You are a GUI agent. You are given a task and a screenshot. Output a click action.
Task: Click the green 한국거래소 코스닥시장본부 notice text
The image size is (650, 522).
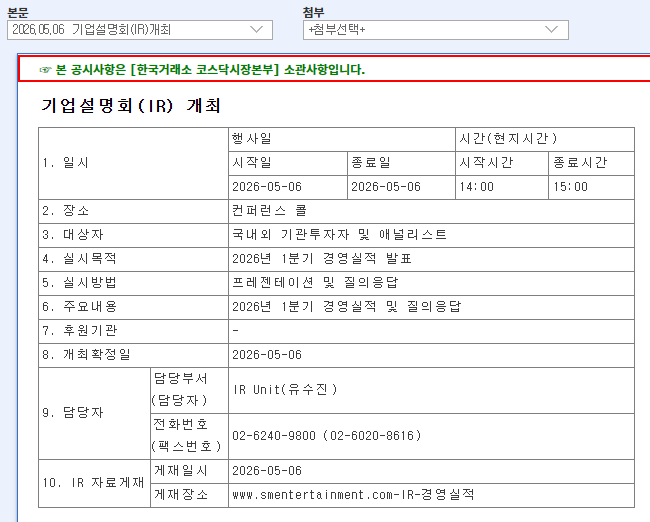click(x=210, y=69)
